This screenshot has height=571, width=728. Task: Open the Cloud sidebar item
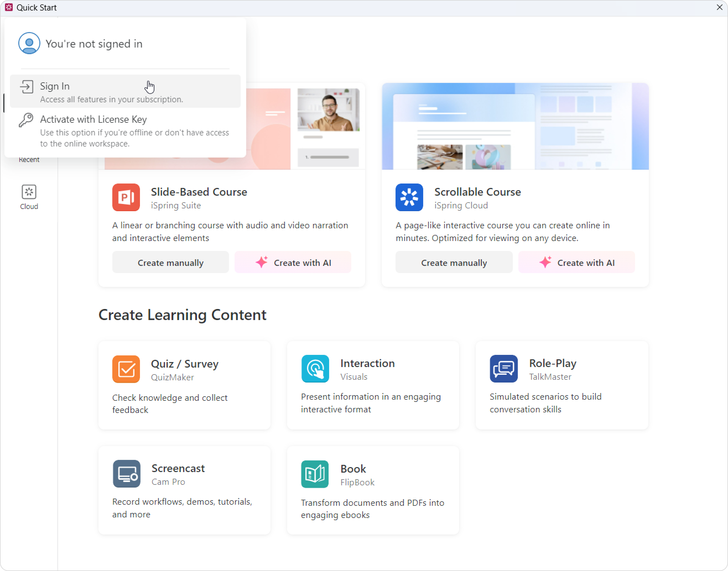(x=29, y=197)
